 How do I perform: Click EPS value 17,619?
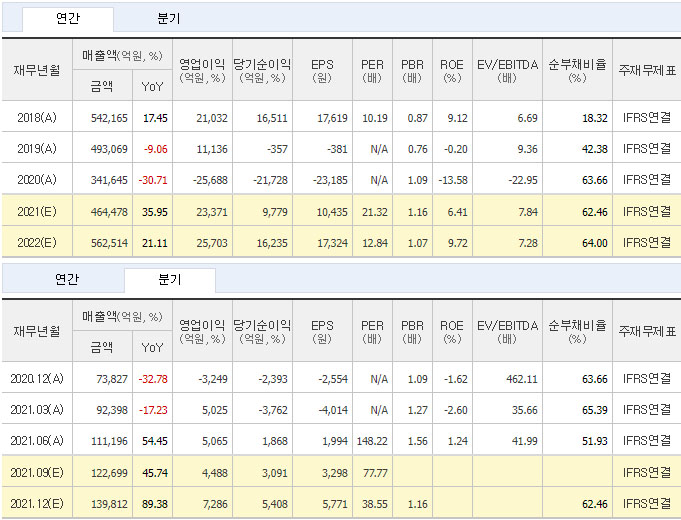click(333, 118)
